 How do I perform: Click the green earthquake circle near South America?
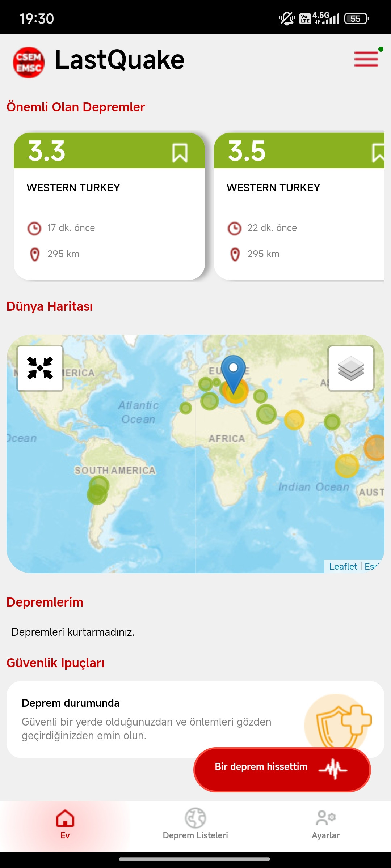coord(98,490)
